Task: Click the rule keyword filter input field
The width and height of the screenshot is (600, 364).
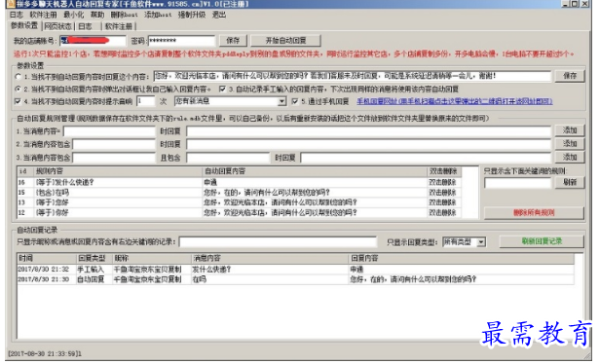Action: pyautogui.click(x=518, y=183)
